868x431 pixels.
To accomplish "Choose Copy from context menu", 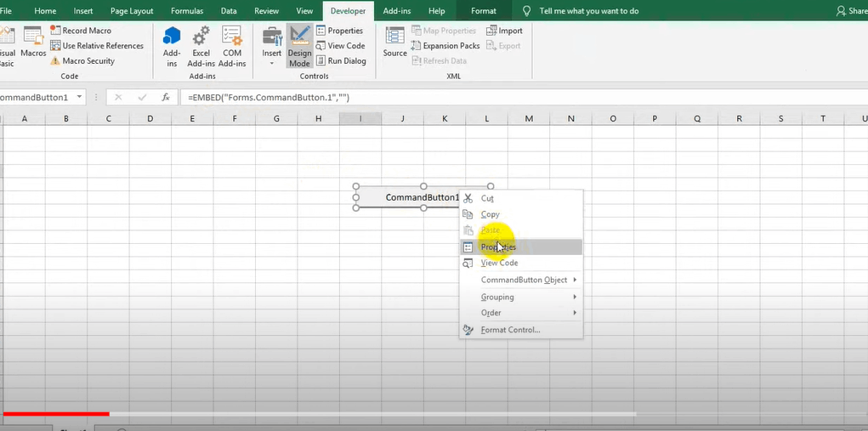I will (x=521, y=214).
